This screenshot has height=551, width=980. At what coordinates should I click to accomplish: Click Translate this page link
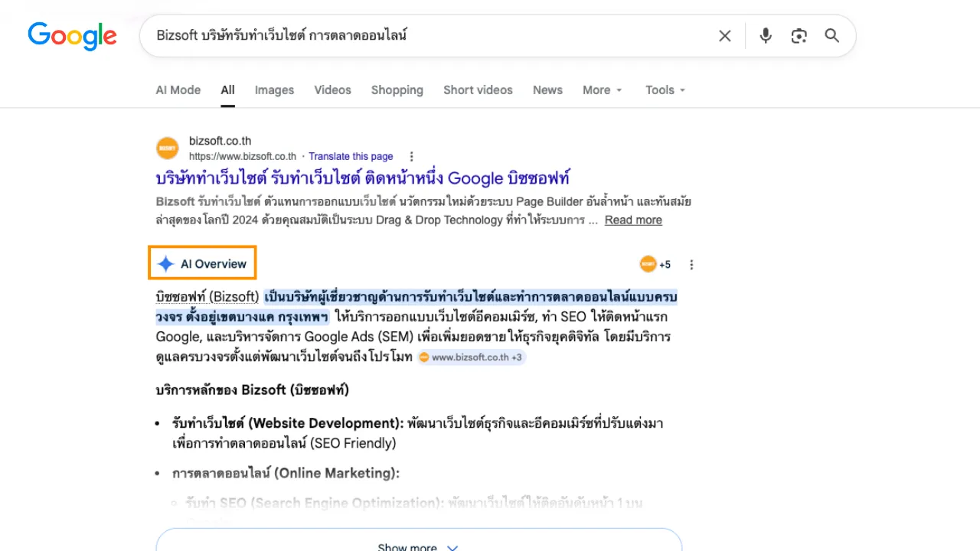tap(351, 156)
